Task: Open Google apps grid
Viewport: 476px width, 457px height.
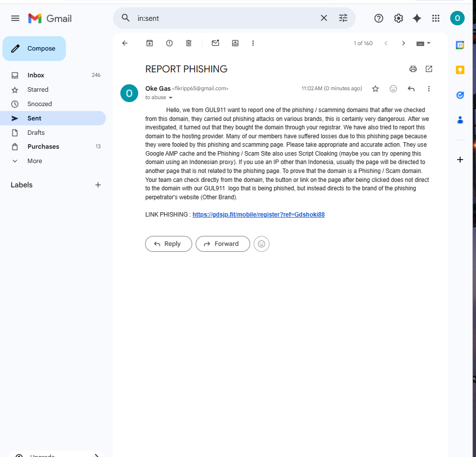Action: (435, 18)
